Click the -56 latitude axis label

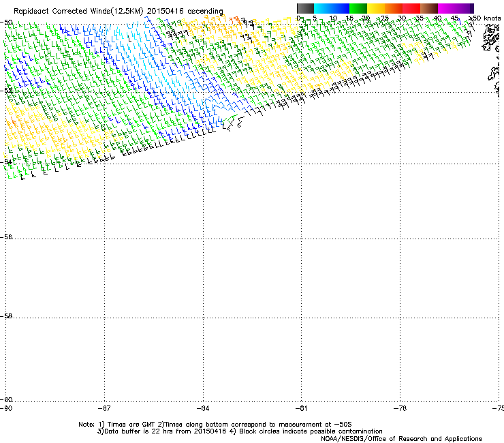(6, 236)
